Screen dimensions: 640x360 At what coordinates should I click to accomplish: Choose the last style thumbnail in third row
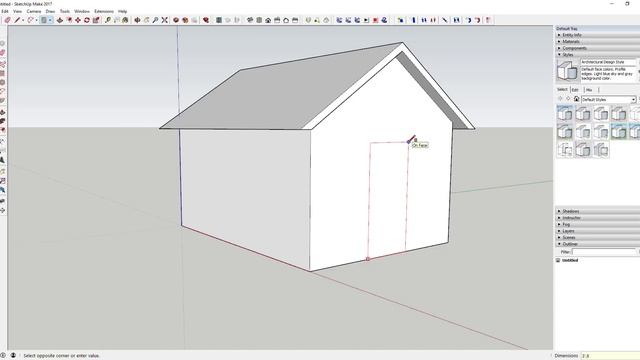point(601,149)
